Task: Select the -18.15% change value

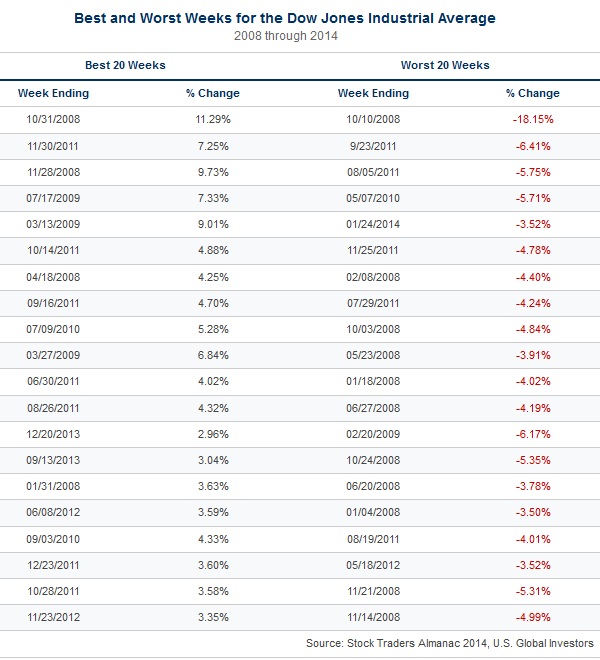Action: pos(532,119)
